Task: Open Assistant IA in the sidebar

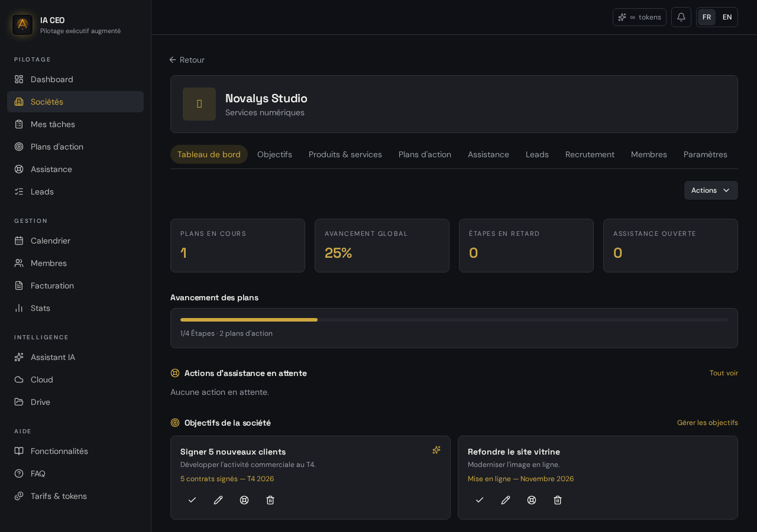Action: click(x=75, y=357)
